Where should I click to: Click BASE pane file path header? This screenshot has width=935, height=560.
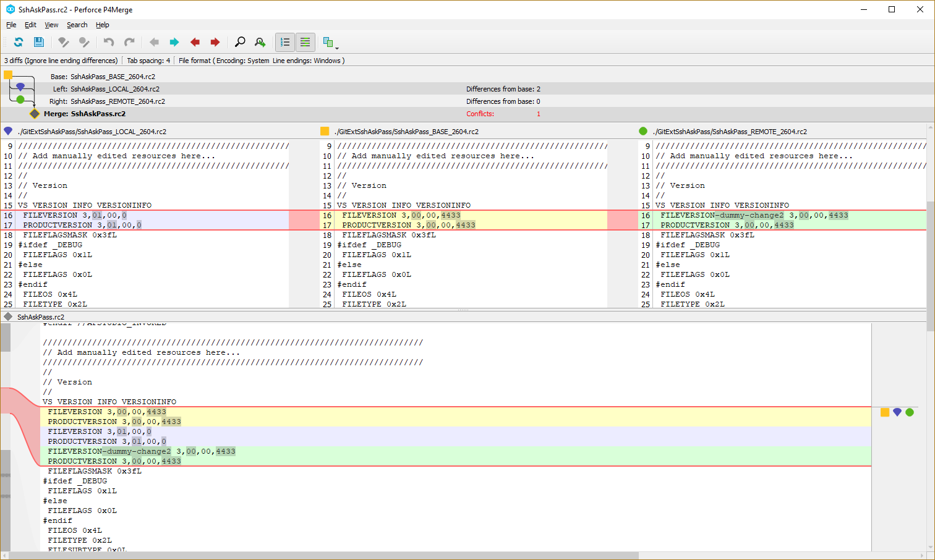(406, 132)
